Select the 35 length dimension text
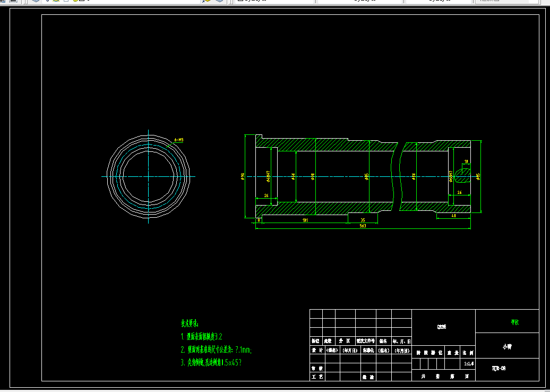This screenshot has height=392, width=550. pyautogui.click(x=363, y=220)
